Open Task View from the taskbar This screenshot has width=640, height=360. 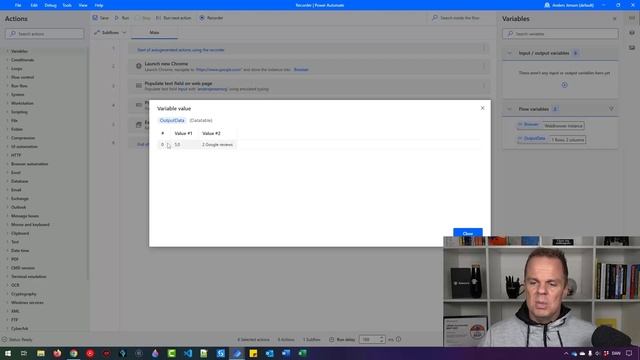tap(24, 353)
